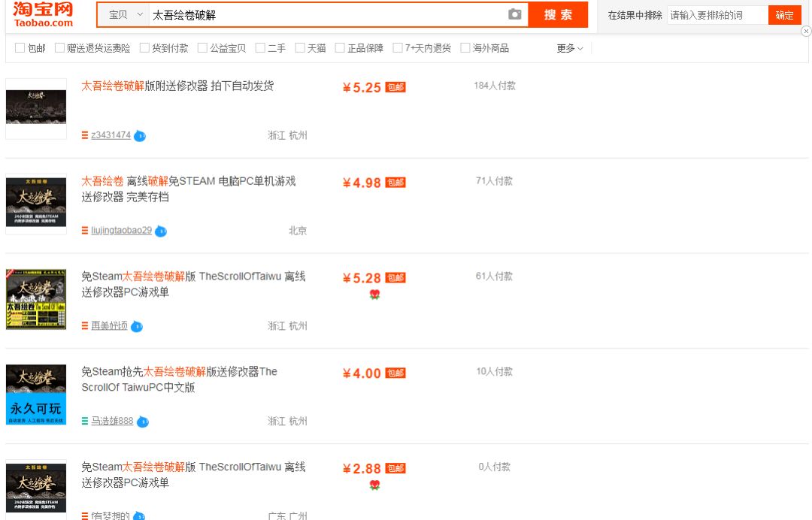Screen dimensions: 812x520
Task: Click the exclude-words input field
Action: [x=717, y=15]
